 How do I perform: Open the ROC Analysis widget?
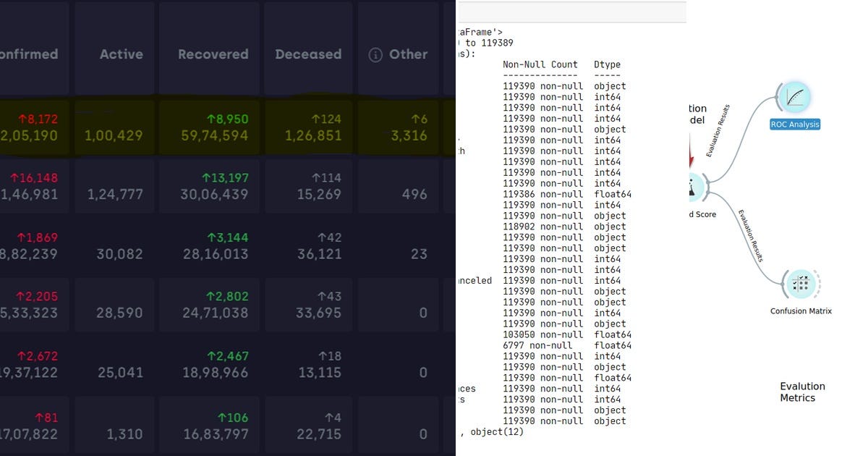click(794, 98)
